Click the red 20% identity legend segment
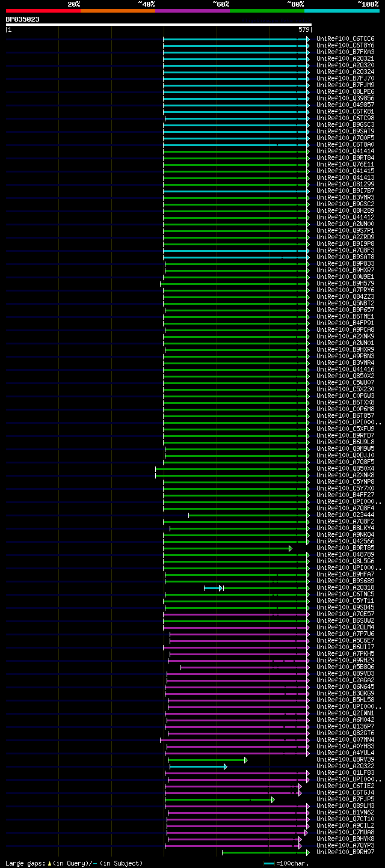The image size is (385, 868). coord(43,11)
